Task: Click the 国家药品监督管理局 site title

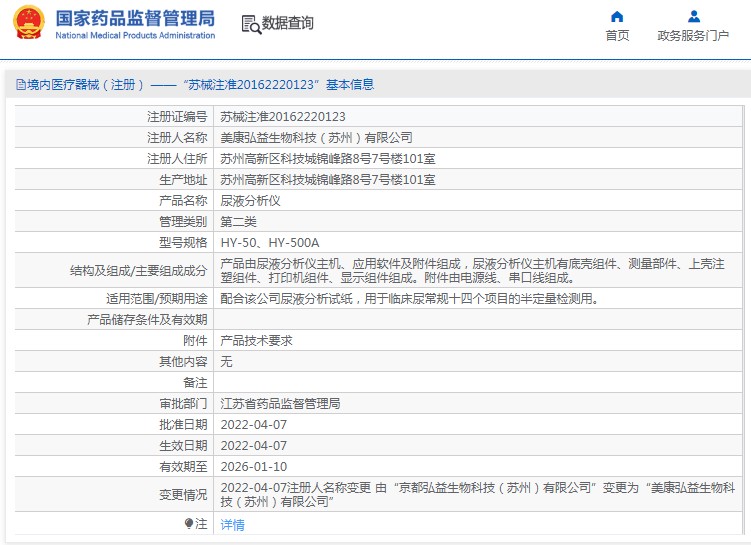Action: pos(135,19)
